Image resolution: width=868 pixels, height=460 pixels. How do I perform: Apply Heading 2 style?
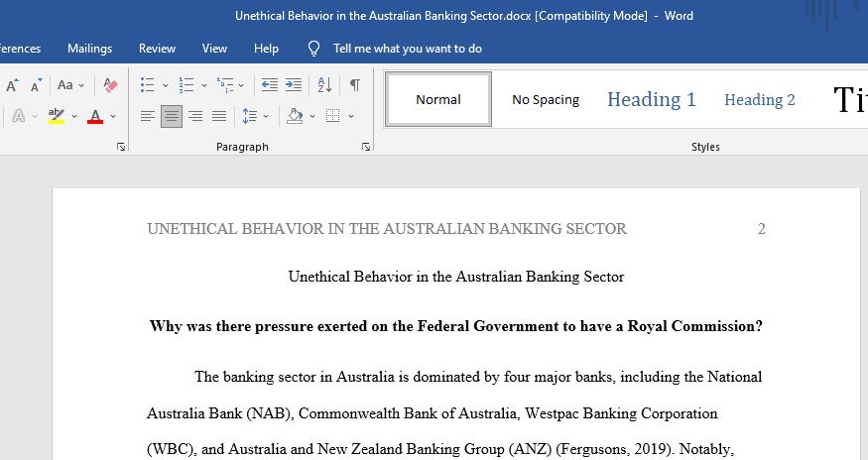(x=760, y=100)
